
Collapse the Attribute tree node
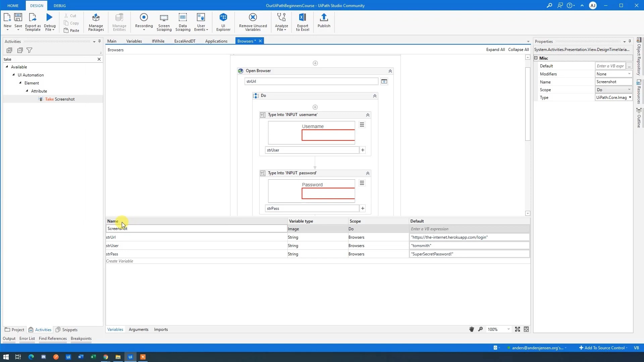[x=27, y=91]
